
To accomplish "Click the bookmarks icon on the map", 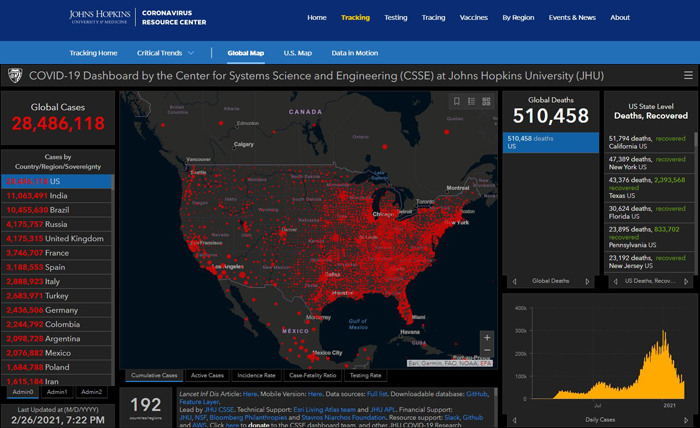I will (457, 101).
